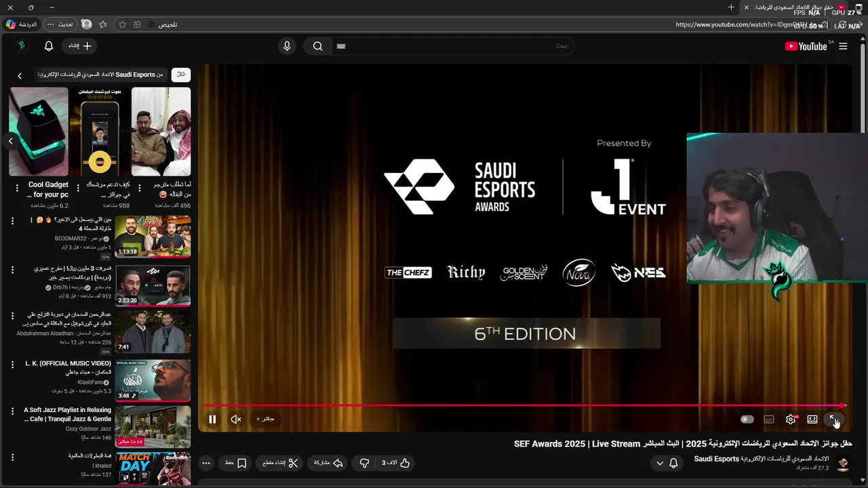Open the MATCH DAY video thumbnail
Image resolution: width=868 pixels, height=488 pixels.
click(x=153, y=469)
